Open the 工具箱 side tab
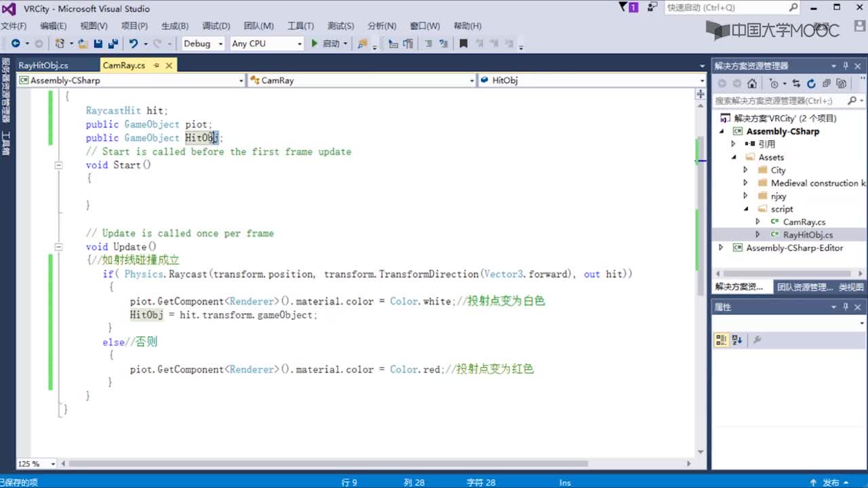Screen dimensions: 868x488 tap(5, 144)
